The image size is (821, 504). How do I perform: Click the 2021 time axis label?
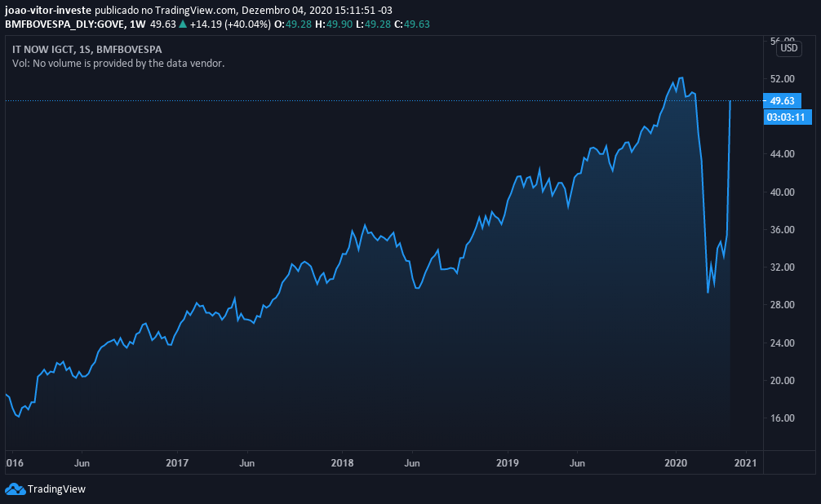click(x=746, y=463)
